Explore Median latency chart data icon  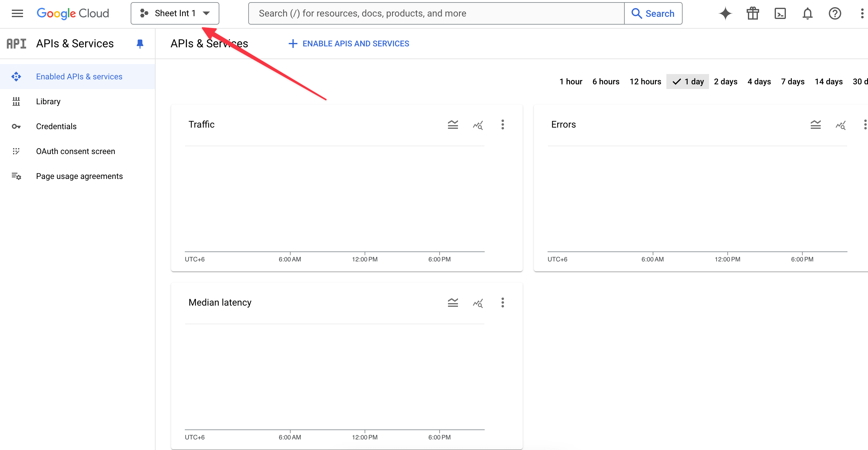coord(478,303)
